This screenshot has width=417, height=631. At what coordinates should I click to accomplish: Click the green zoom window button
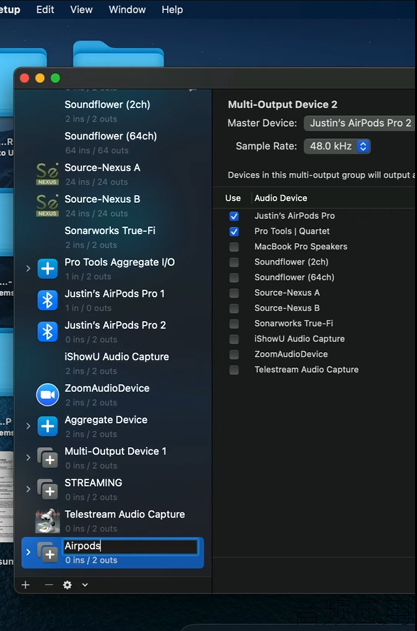tap(56, 78)
